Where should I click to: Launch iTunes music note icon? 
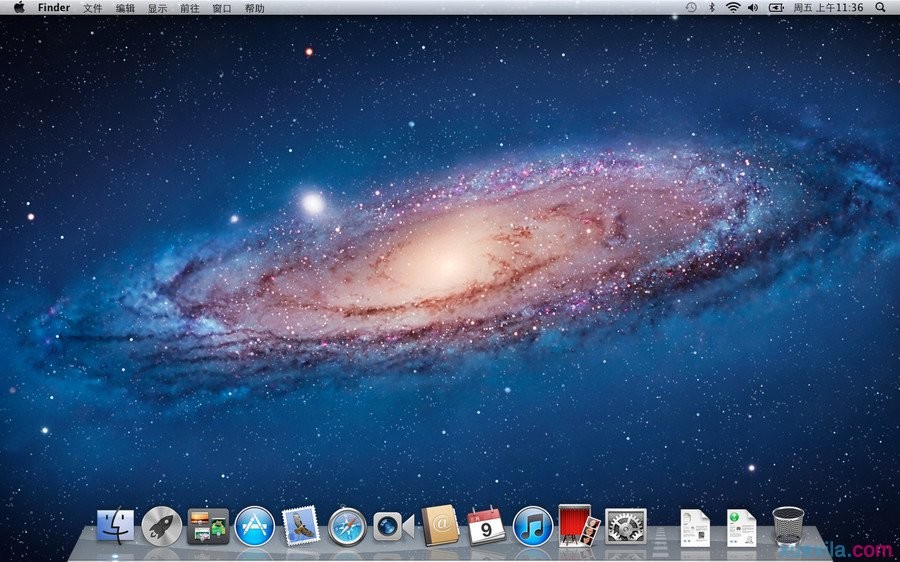pos(533,526)
